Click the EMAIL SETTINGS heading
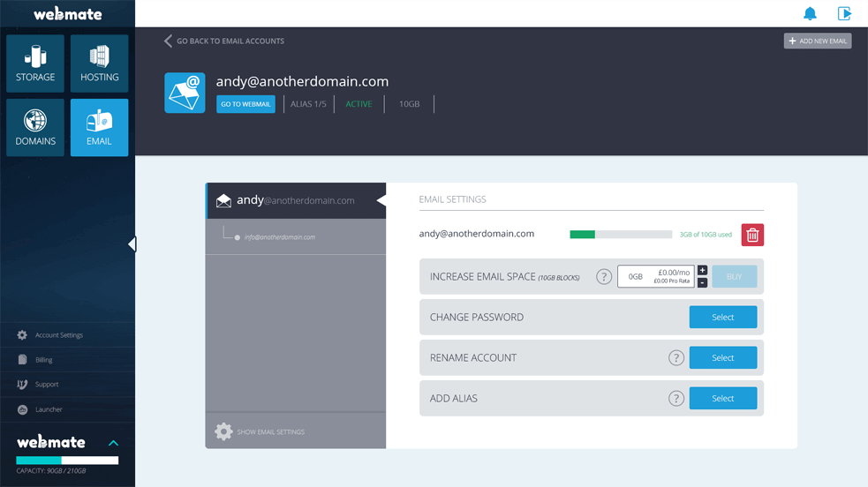 pyautogui.click(x=452, y=199)
